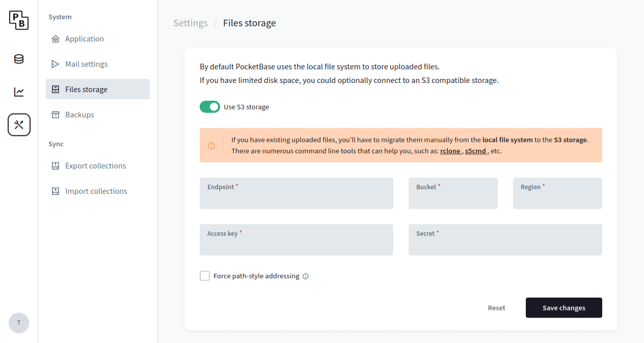This screenshot has height=343, width=644.
Task: Open the Settings breadcrumb link
Action: pos(191,23)
